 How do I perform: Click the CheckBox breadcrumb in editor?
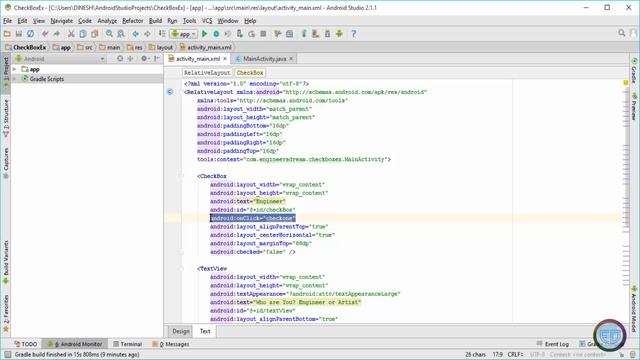[x=250, y=73]
